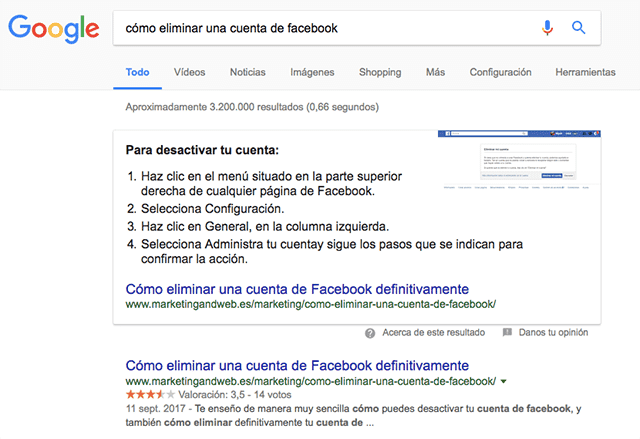Click the second result's green URL
Viewport: 640px width, 439px height.
click(x=311, y=381)
